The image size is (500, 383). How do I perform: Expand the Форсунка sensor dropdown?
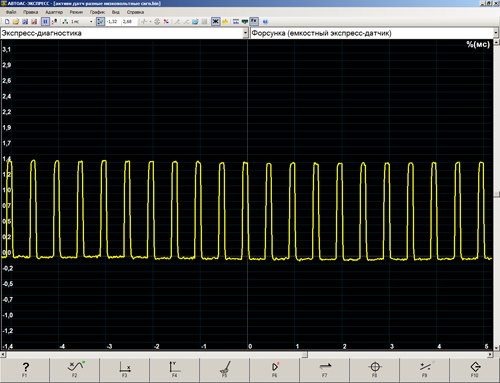click(496, 33)
